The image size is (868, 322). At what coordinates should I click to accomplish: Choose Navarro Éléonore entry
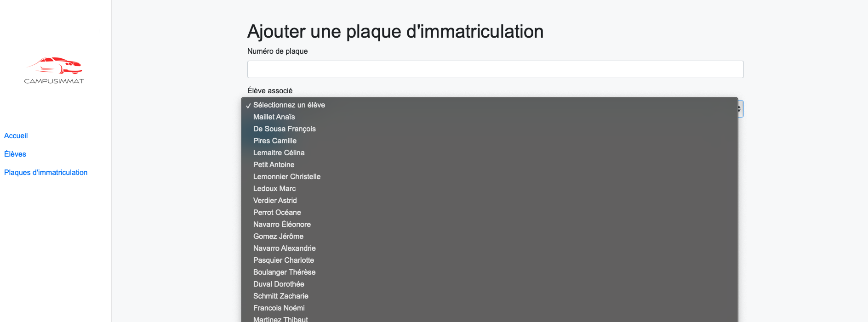[490, 225]
